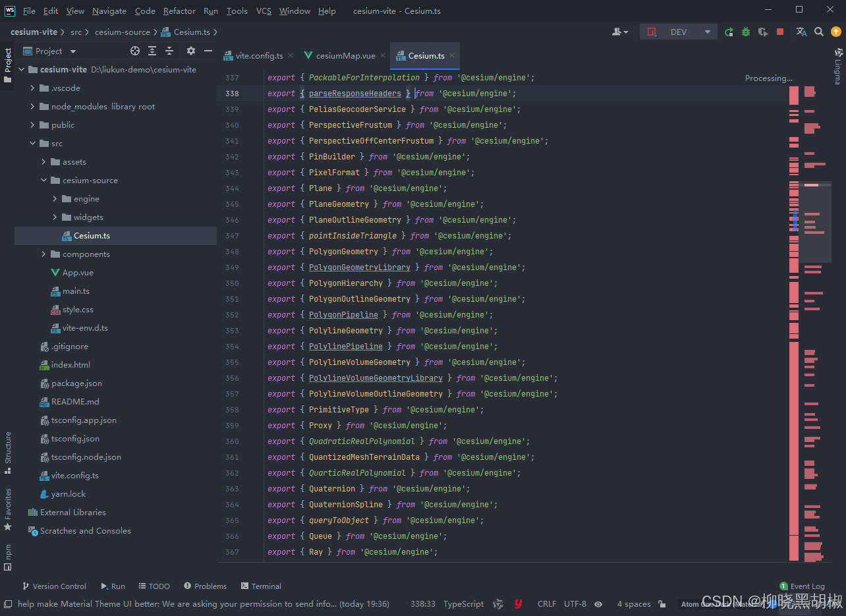The image size is (846, 616).
Task: Open the Translate icon in toolbar
Action: 801,32
